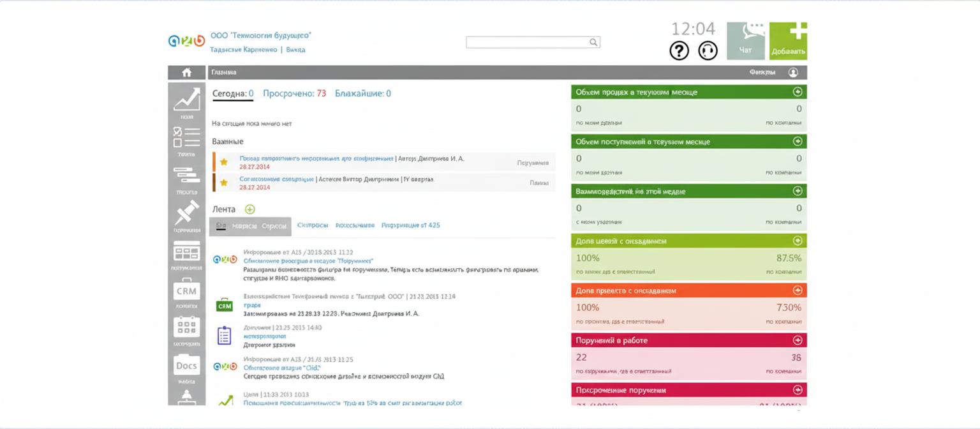Toggle star on first important item
This screenshot has height=429, width=980.
pyautogui.click(x=224, y=162)
